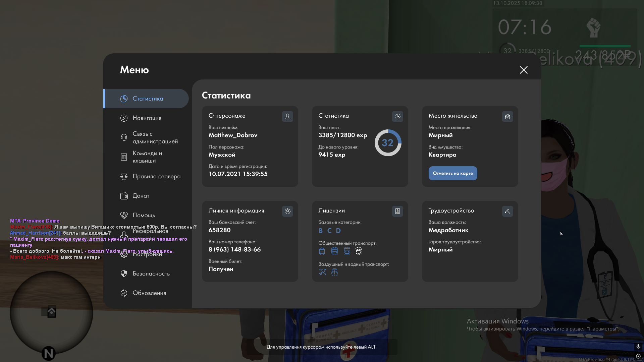644x362 pixels.
Task: Click the airplane license icon
Action: 322,272
